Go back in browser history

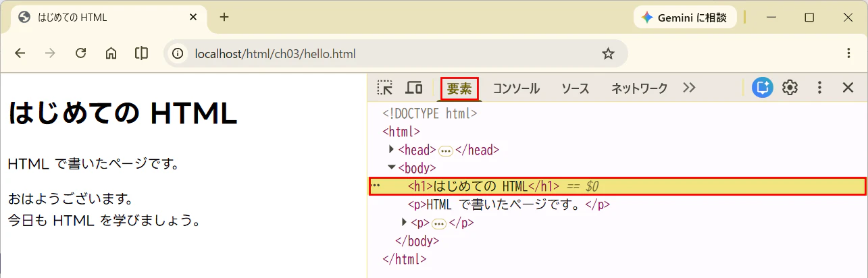[20, 54]
